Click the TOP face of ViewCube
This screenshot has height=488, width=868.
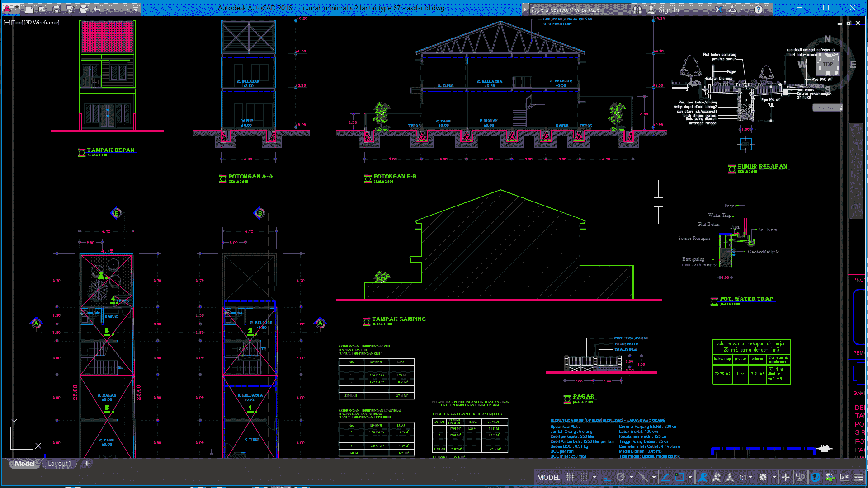click(827, 64)
